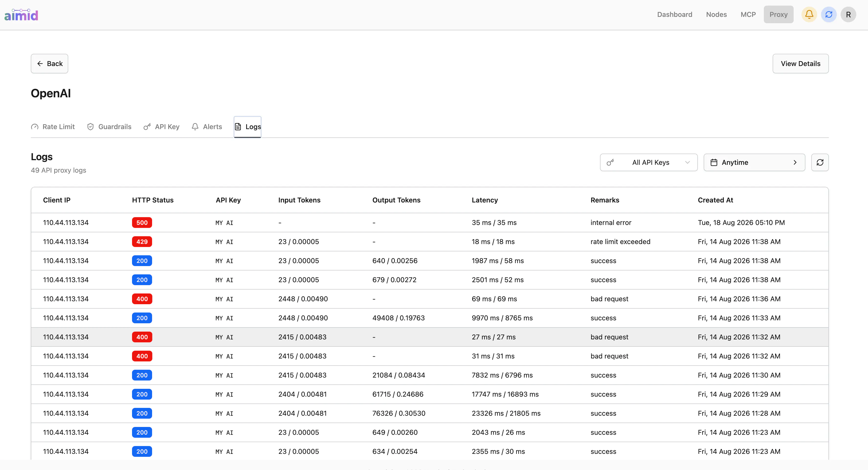Open the Nodes page

click(716, 14)
